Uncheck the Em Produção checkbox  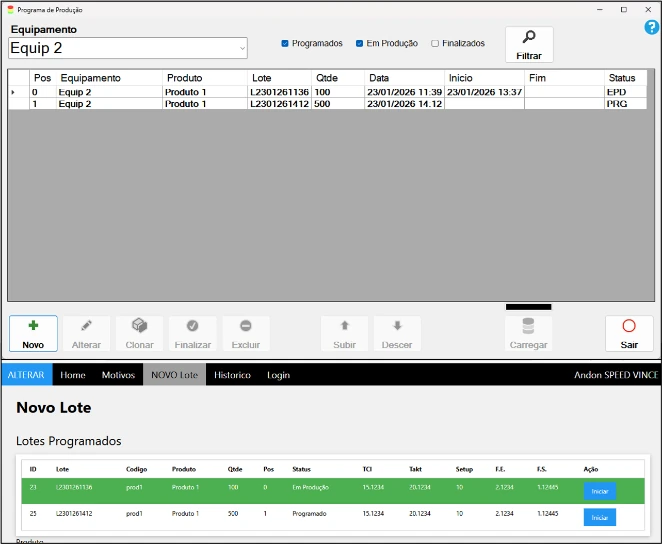tap(359, 43)
